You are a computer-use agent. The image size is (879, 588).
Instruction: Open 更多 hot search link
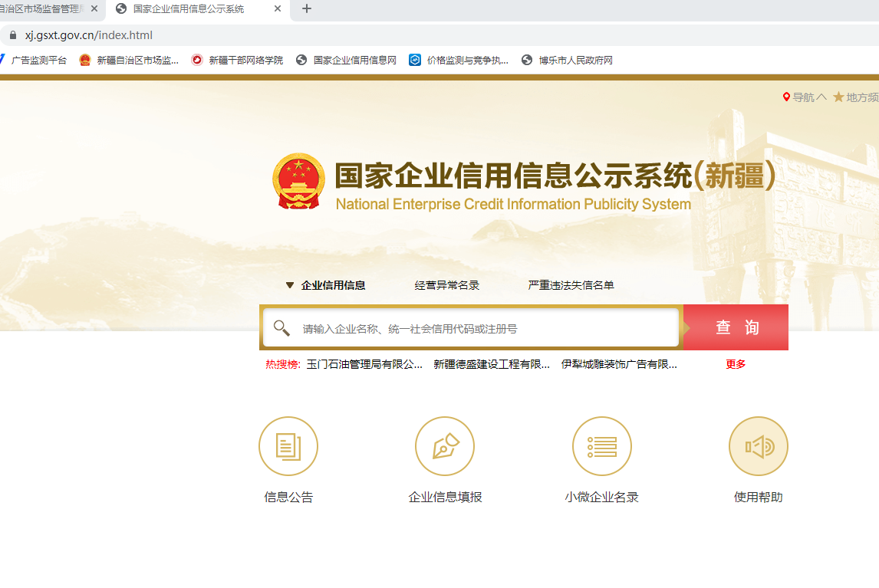point(736,364)
